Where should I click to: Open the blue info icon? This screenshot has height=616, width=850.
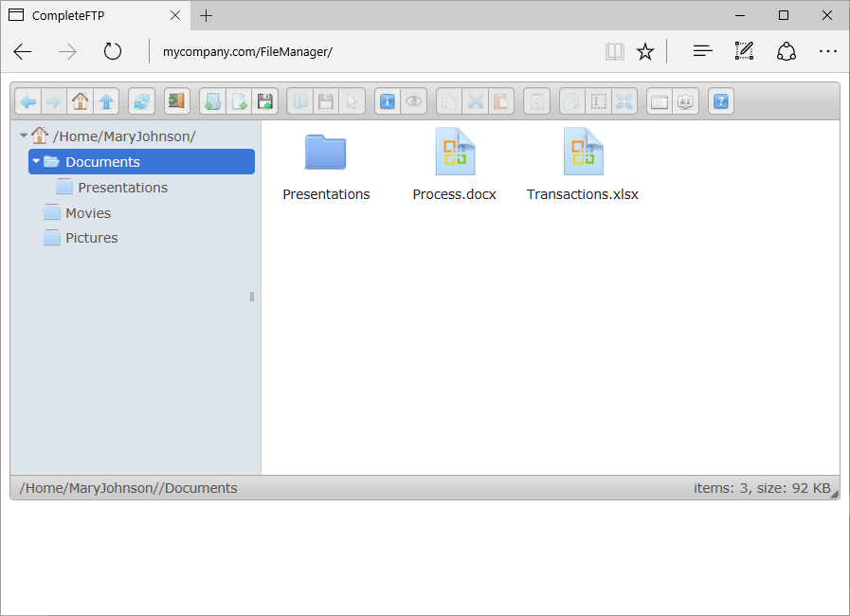tap(387, 101)
